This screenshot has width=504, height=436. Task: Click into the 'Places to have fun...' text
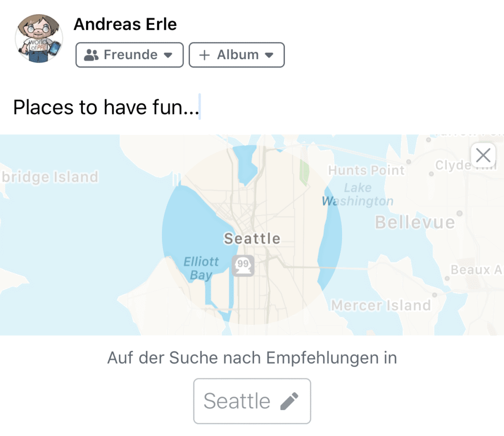pos(106,107)
